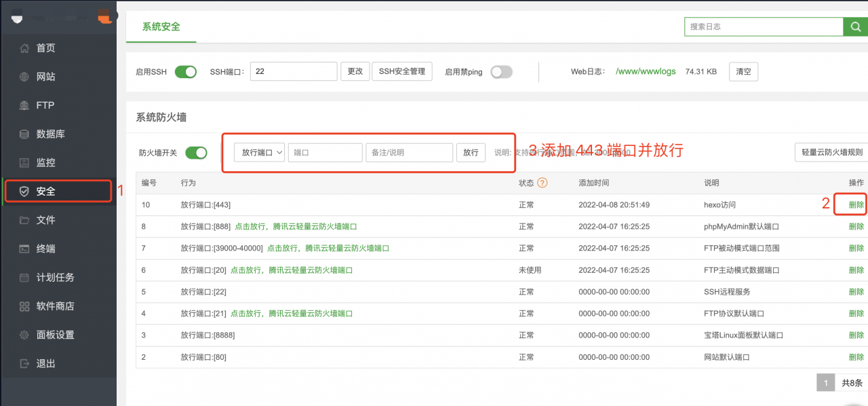The image size is (868, 406).
Task: Click the 74.31 KB log size
Action: [701, 71]
